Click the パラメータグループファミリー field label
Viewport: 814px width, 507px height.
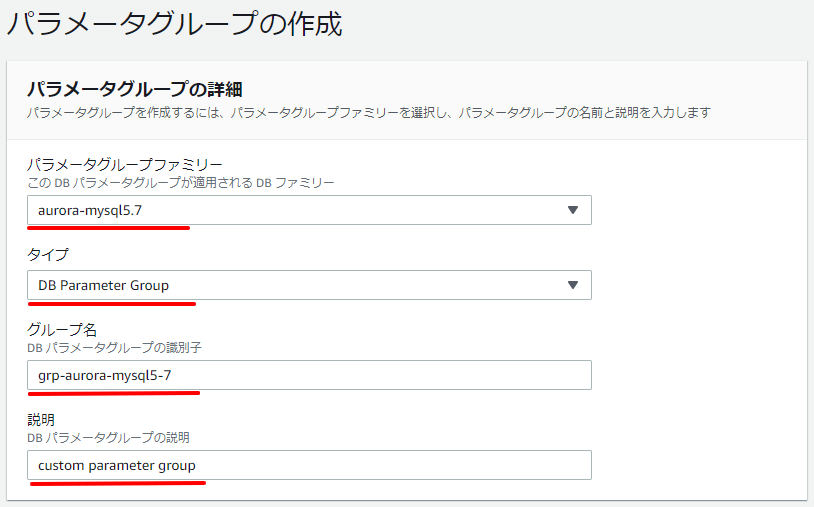click(125, 165)
